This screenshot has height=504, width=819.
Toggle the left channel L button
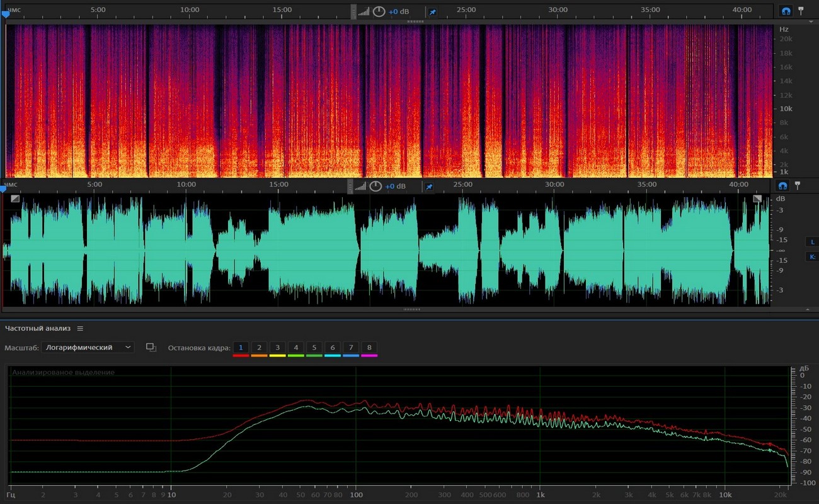(x=812, y=242)
